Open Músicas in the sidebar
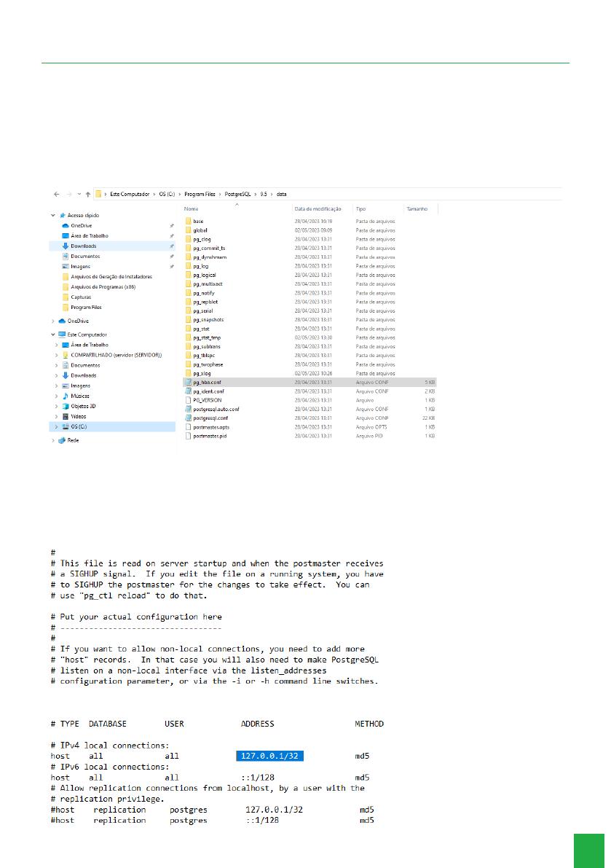This screenshot has height=868, width=611. 82,396
